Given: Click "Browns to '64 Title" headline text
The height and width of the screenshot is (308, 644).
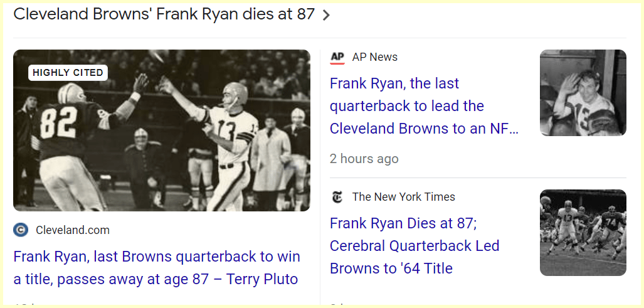Looking at the screenshot, I should [x=391, y=268].
